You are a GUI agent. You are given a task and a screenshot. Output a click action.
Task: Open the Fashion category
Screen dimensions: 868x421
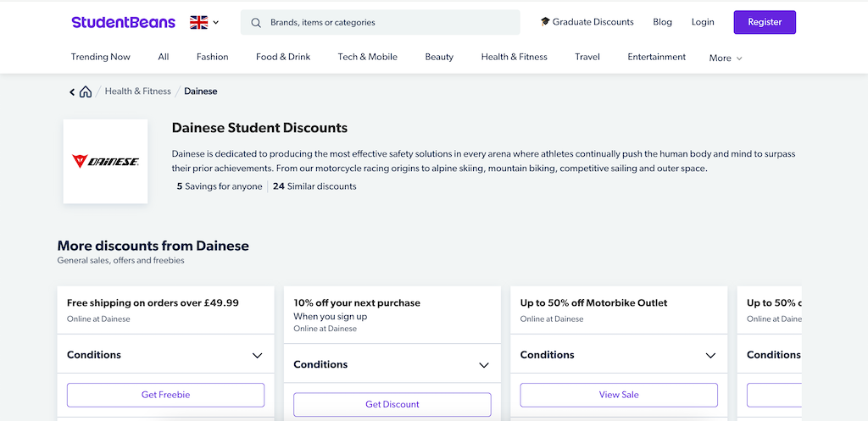212,57
